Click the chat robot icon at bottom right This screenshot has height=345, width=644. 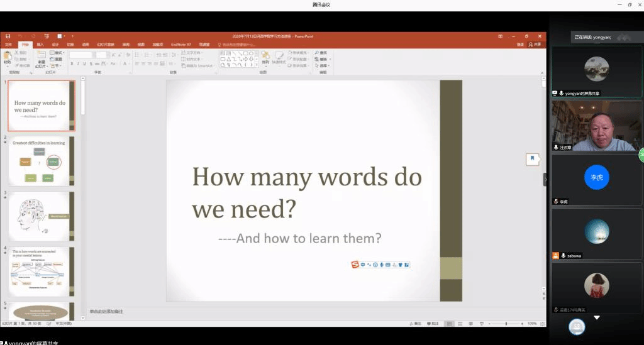pos(577,327)
